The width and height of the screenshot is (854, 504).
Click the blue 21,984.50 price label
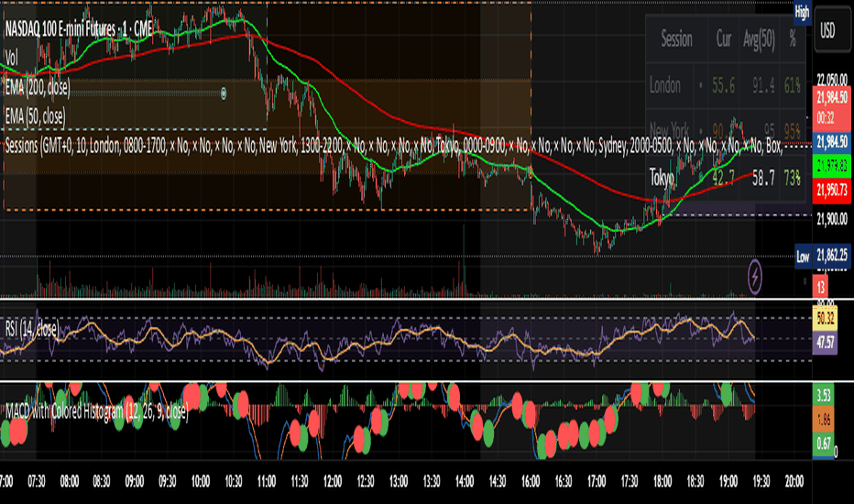point(832,143)
